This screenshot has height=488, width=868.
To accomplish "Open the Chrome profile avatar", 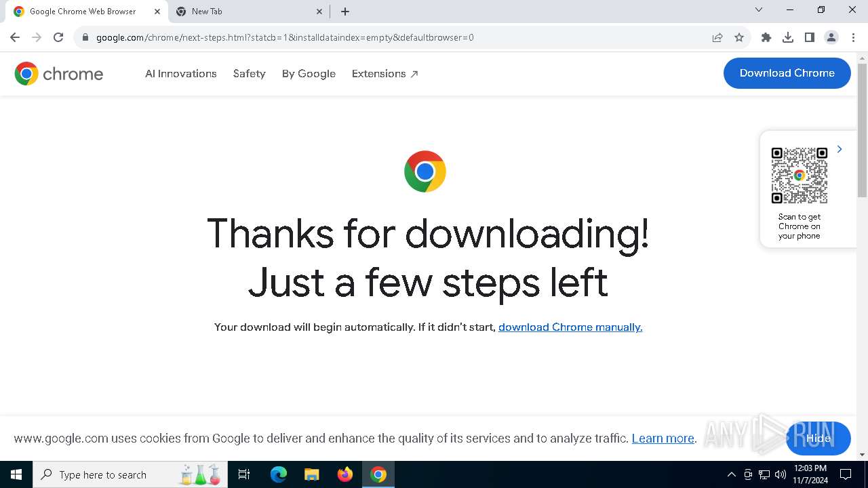I will (831, 37).
